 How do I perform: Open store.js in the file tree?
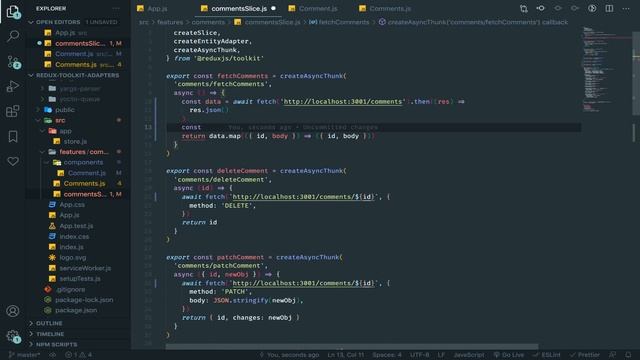[75, 142]
